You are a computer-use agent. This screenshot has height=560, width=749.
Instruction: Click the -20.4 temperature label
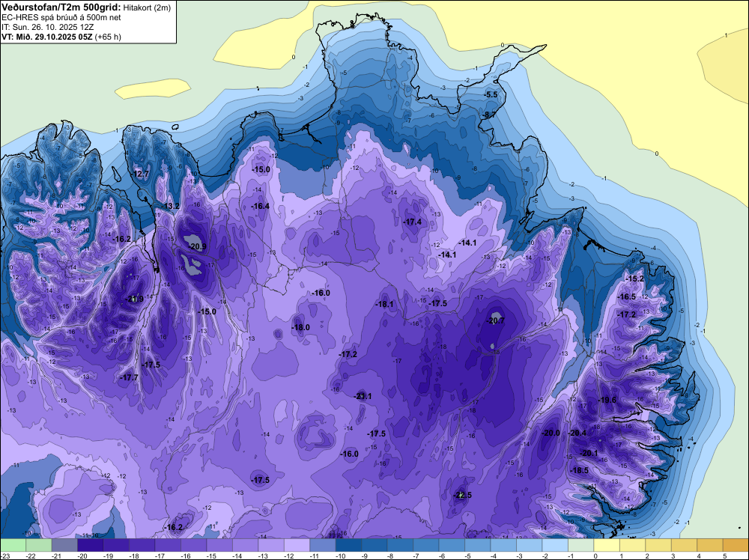tap(577, 433)
